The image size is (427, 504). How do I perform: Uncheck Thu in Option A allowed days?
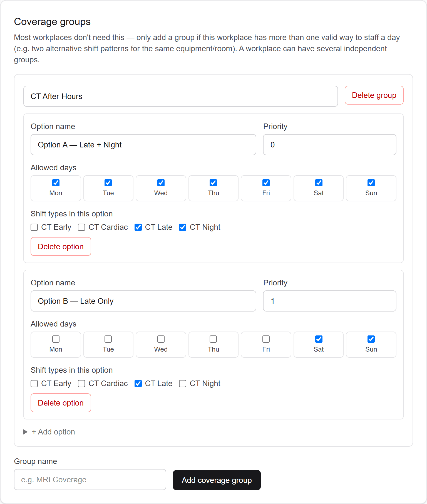point(213,183)
